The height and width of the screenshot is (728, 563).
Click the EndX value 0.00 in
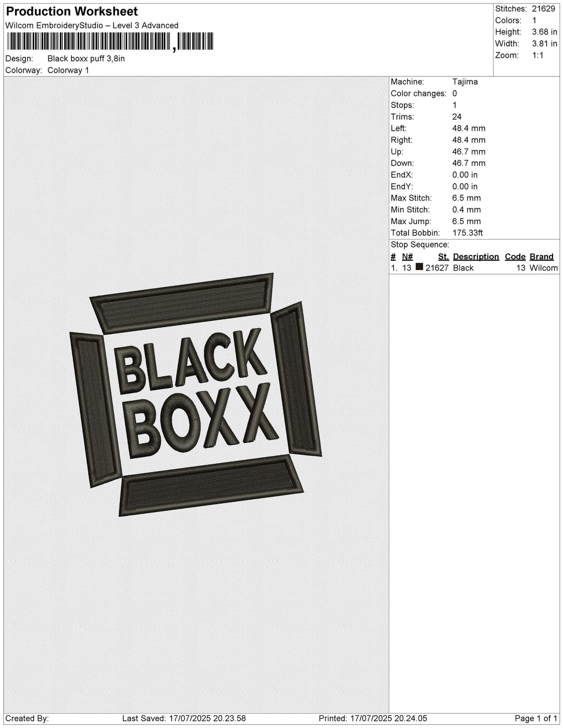(x=465, y=175)
